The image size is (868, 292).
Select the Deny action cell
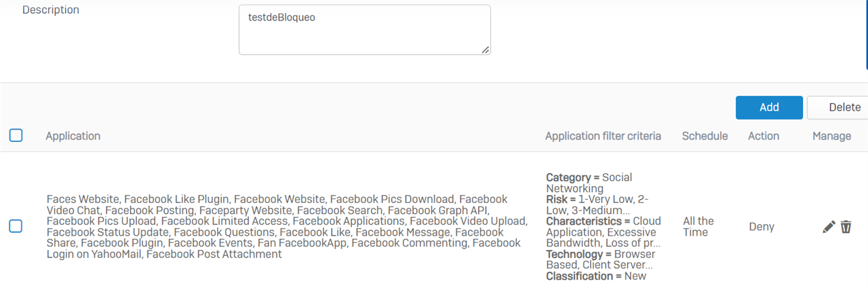click(762, 227)
